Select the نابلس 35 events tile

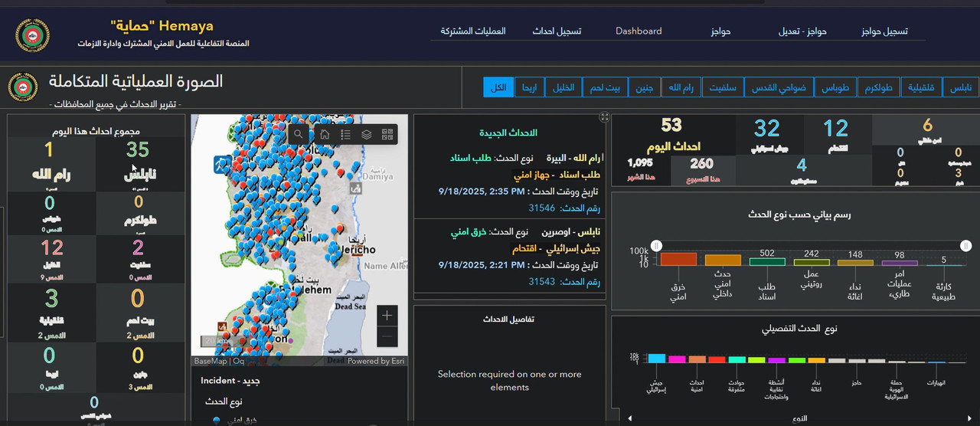coord(139,162)
